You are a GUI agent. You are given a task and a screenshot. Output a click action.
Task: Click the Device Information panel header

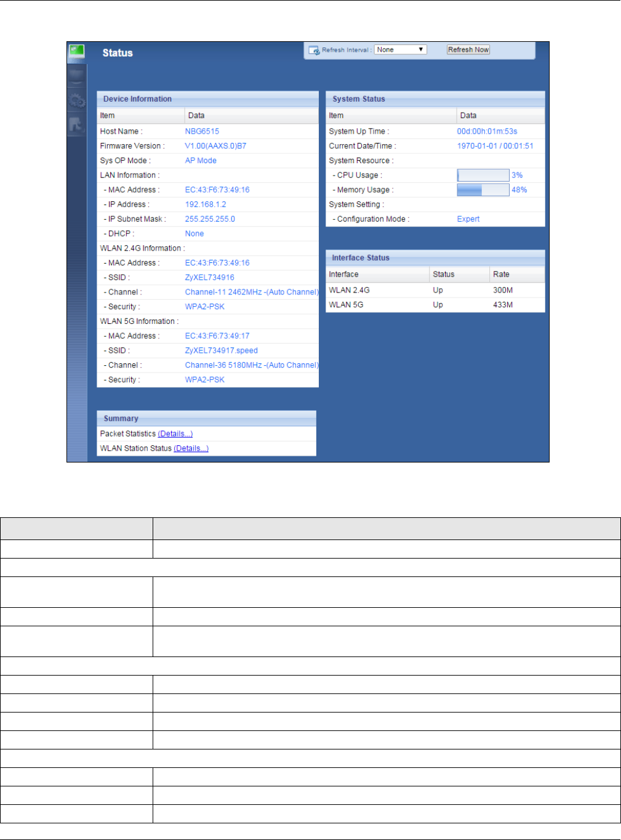(208, 99)
